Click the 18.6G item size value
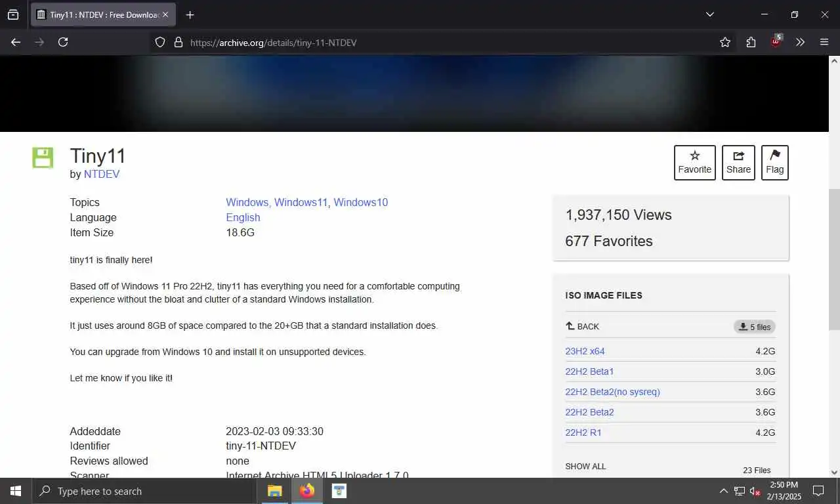The height and width of the screenshot is (504, 840). 240,232
